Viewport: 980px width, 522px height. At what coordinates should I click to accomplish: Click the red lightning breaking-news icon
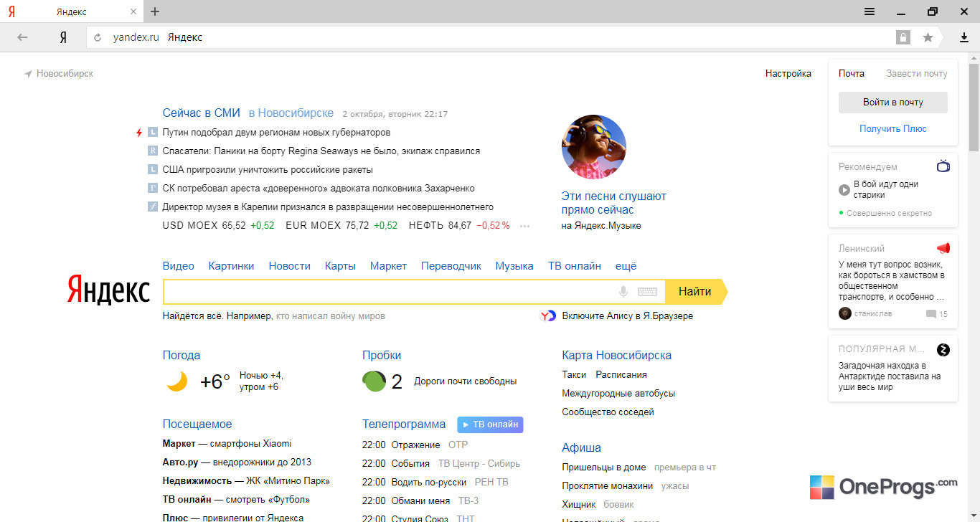(140, 133)
